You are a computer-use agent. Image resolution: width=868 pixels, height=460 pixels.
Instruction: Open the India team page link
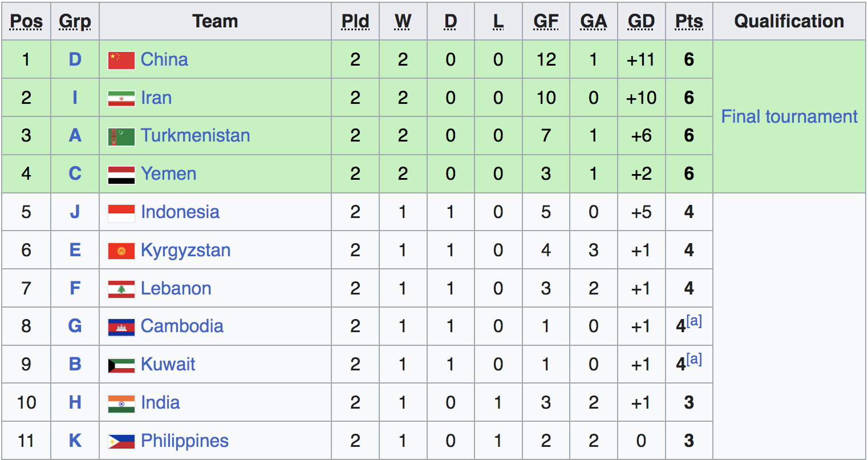160,402
